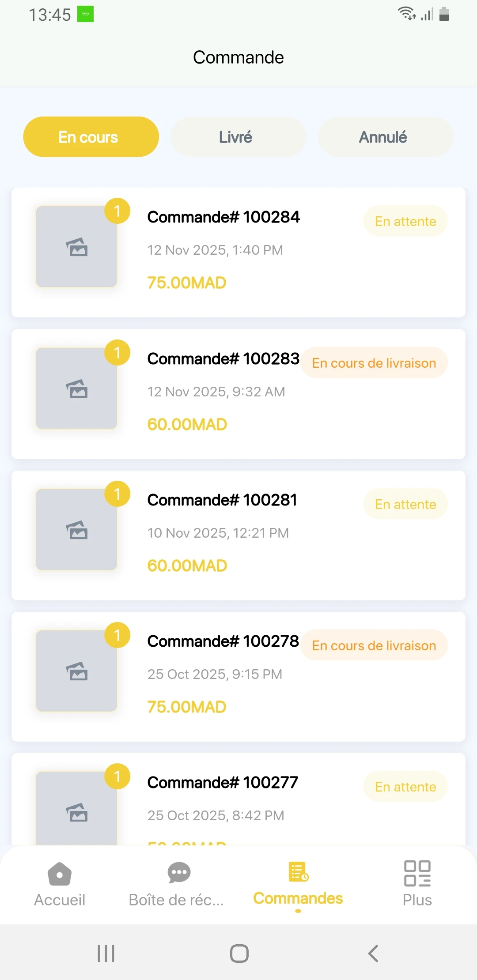Tap quantity badge on order 100284
This screenshot has height=980, width=477.
click(x=117, y=211)
